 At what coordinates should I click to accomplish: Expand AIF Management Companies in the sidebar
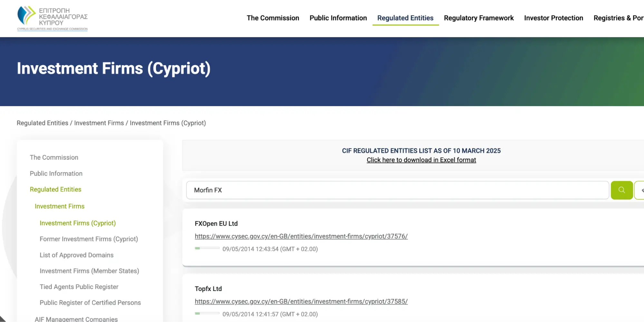[x=76, y=318]
